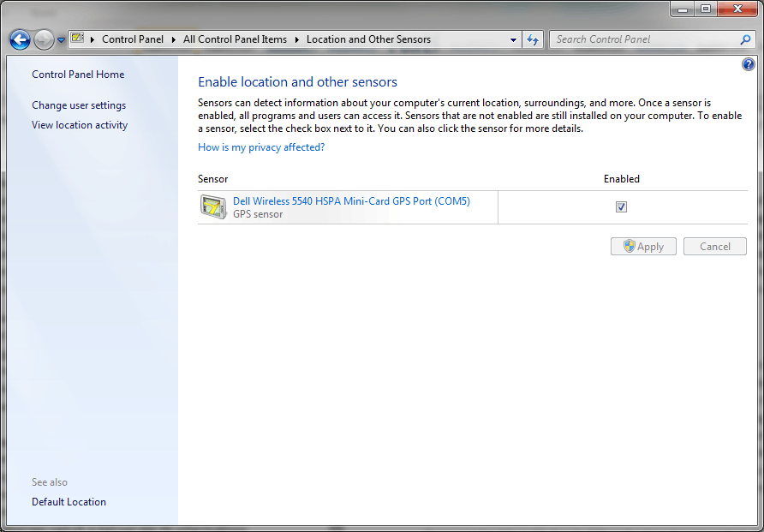Viewport: 764px width, 532px height.
Task: Click the Refresh button beside address bar
Action: coord(533,40)
